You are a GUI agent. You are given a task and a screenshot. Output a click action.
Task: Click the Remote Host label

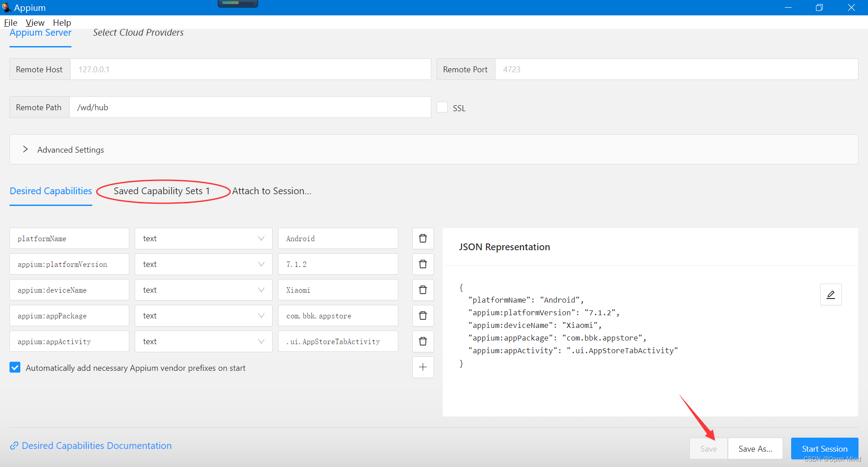(39, 69)
